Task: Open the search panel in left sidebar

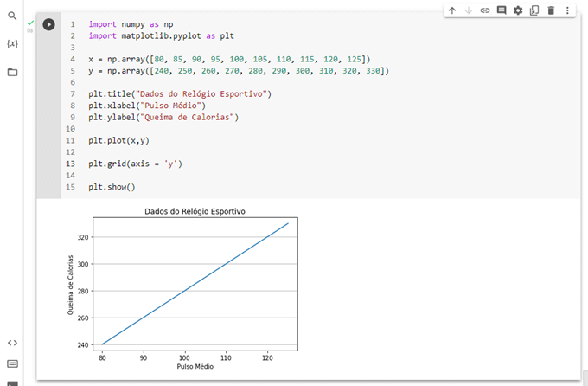Action: tap(12, 16)
